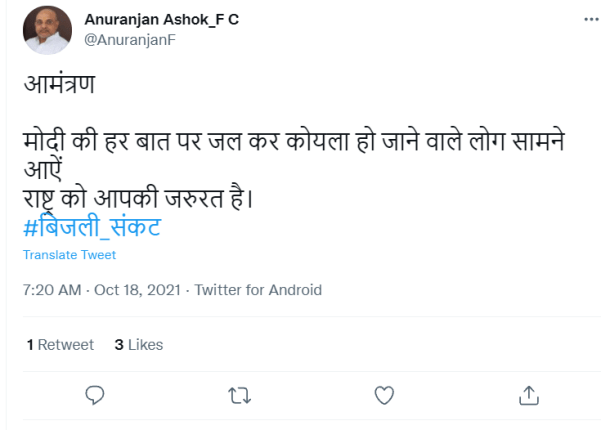Click the word आमंत्रण in the tweet

point(58,85)
